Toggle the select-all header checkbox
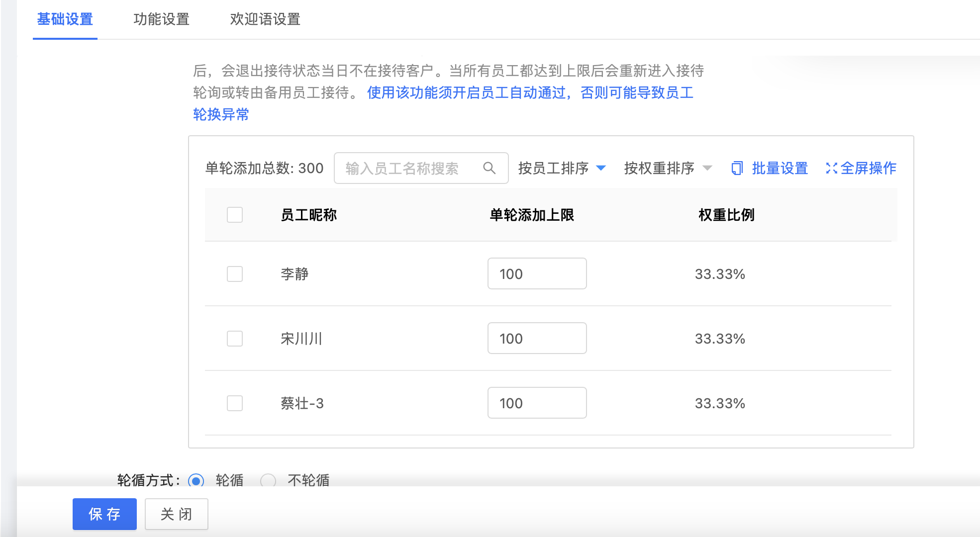The height and width of the screenshot is (537, 980). tap(235, 215)
